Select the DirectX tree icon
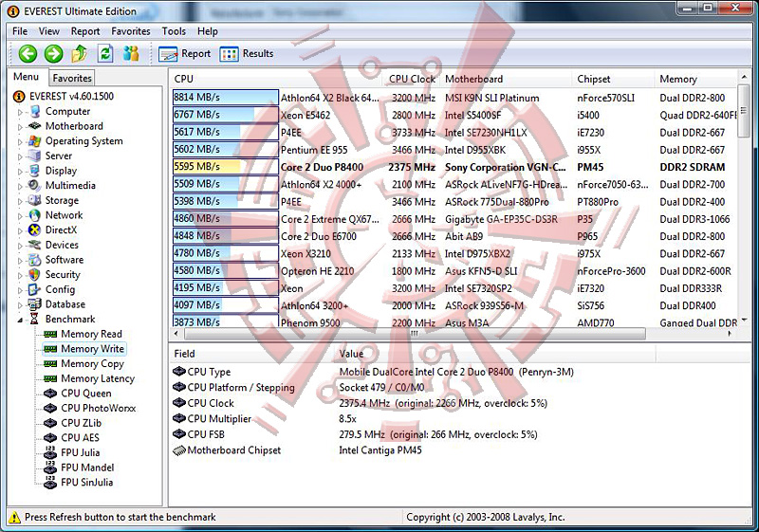The image size is (759, 532). tap(35, 229)
